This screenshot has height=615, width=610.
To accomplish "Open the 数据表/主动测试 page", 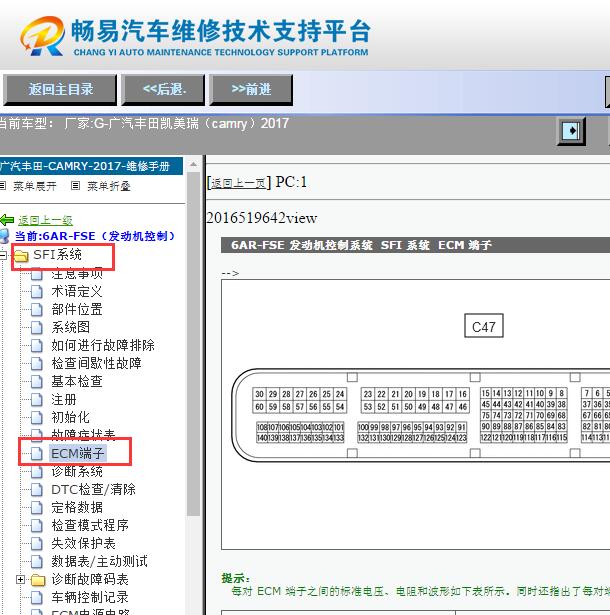I will click(x=100, y=562).
